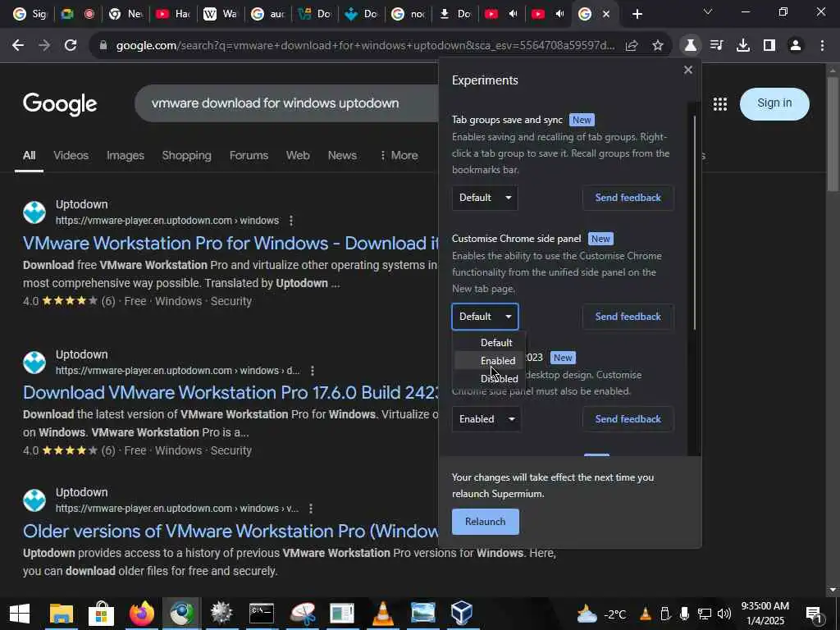Click Send feedback beside the Enabled dropdown
The height and width of the screenshot is (630, 840).
point(628,419)
